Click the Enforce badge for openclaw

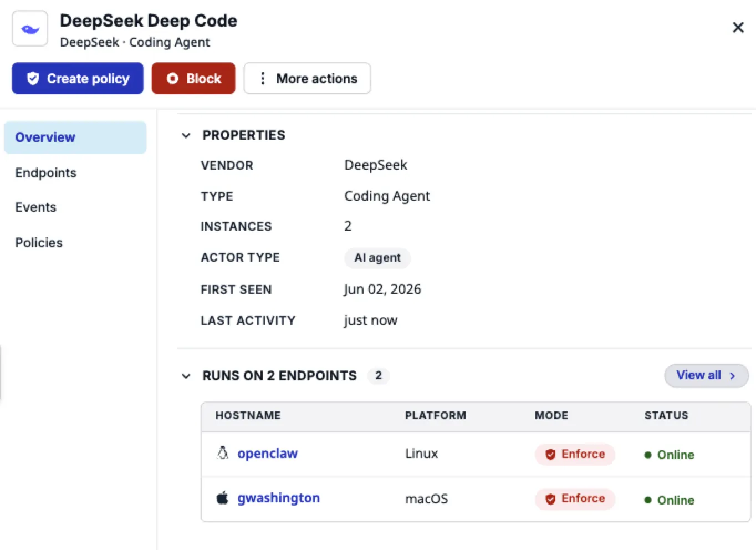pos(575,454)
